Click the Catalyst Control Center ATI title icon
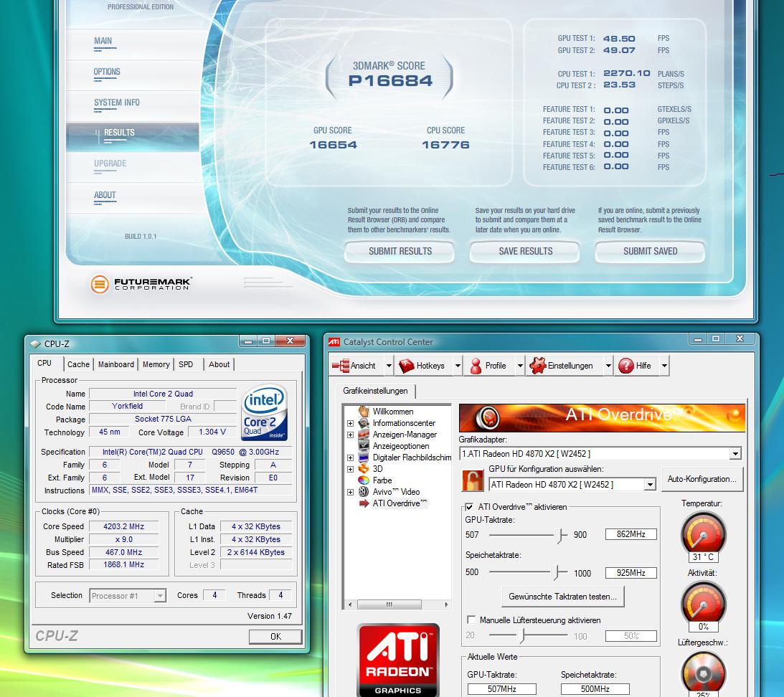 [334, 342]
